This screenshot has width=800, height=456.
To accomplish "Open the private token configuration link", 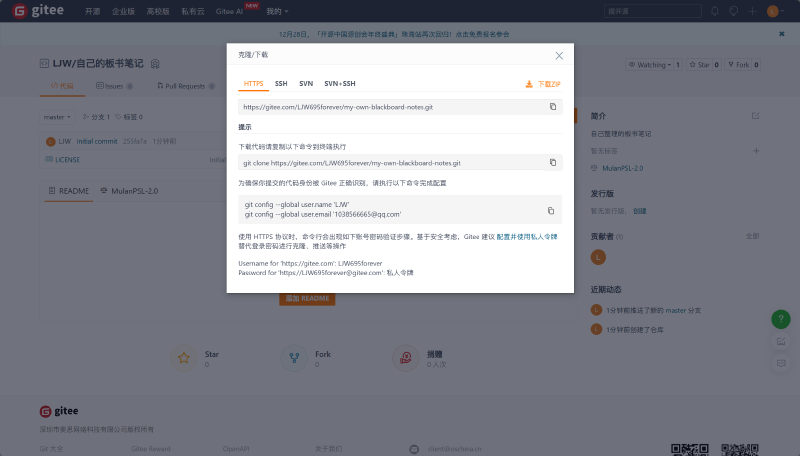I will pos(527,237).
